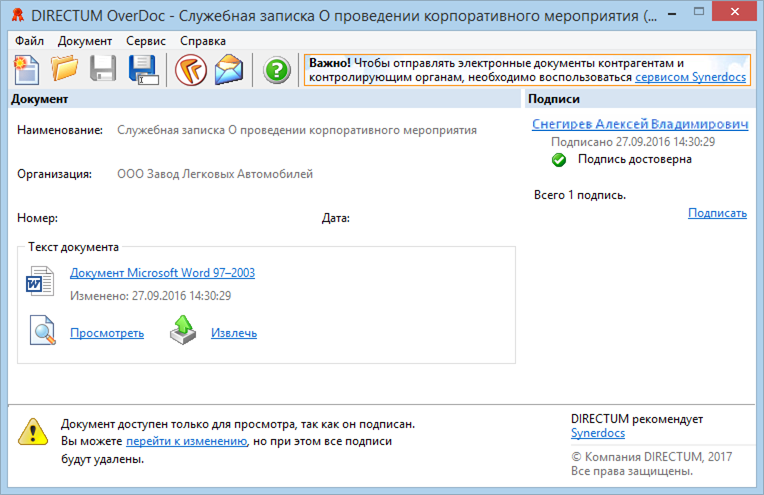
Task: Close the OverDoc window
Action: (x=735, y=12)
